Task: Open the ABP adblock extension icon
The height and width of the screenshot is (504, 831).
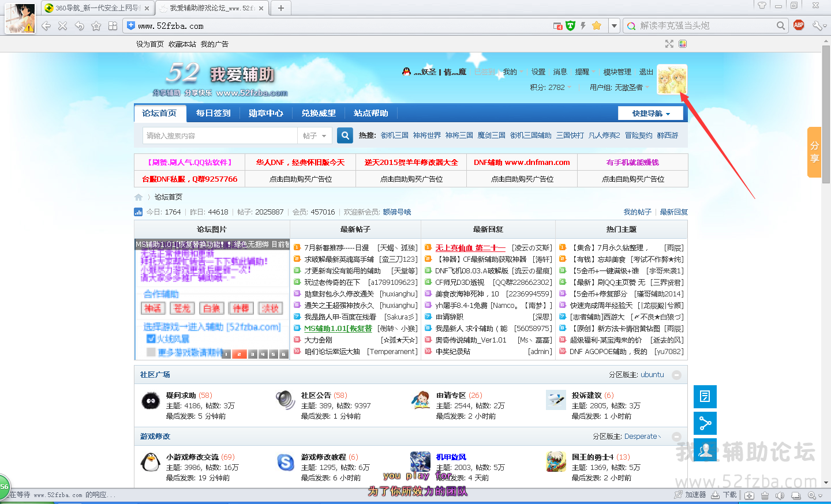Action: pos(799,25)
